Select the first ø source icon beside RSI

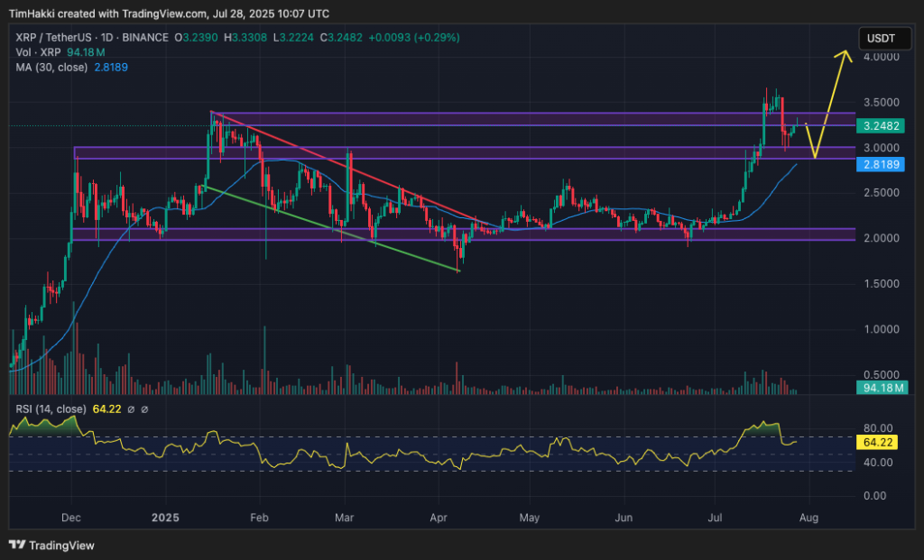131,409
